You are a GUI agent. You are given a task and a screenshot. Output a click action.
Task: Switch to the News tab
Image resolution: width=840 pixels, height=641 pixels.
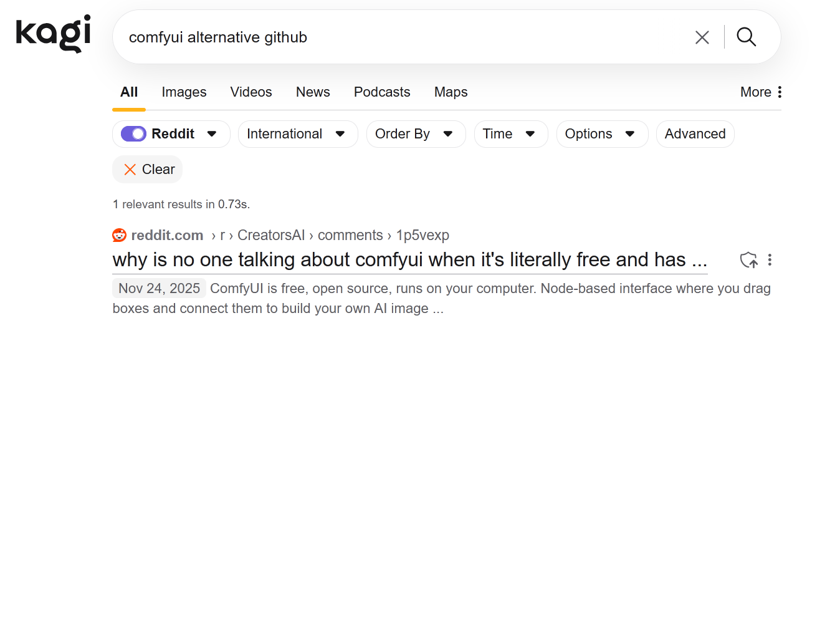(313, 92)
